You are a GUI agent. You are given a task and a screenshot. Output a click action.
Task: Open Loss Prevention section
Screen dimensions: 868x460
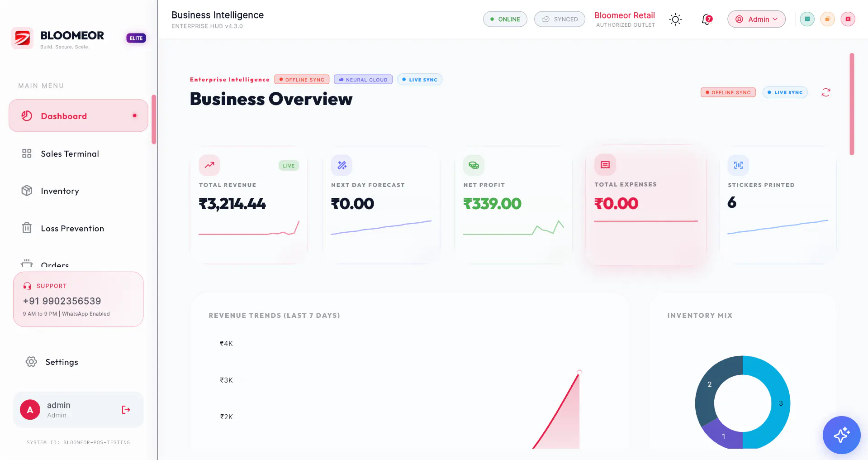[78, 228]
